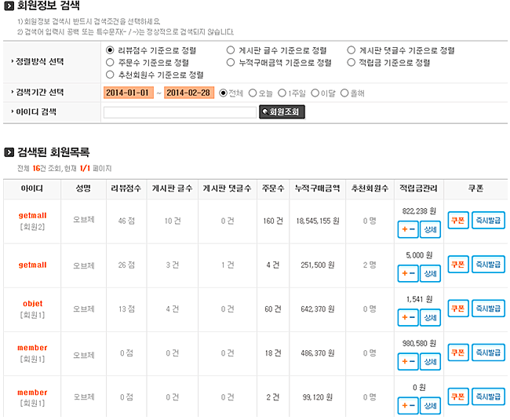Image resolution: width=510 pixels, height=420 pixels.
Task: Click +− points button for 980,580원 row
Action: (x=408, y=361)
